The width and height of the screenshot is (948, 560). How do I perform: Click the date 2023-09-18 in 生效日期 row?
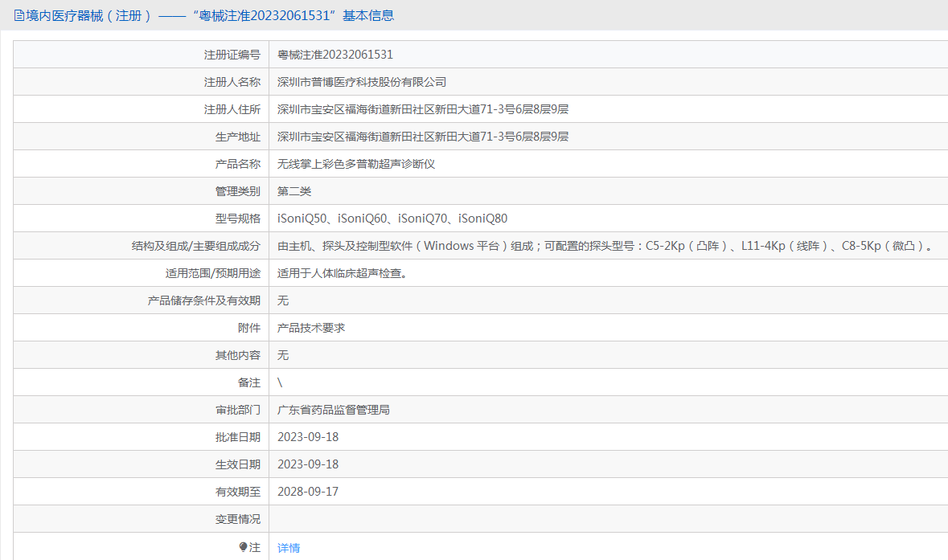point(308,464)
